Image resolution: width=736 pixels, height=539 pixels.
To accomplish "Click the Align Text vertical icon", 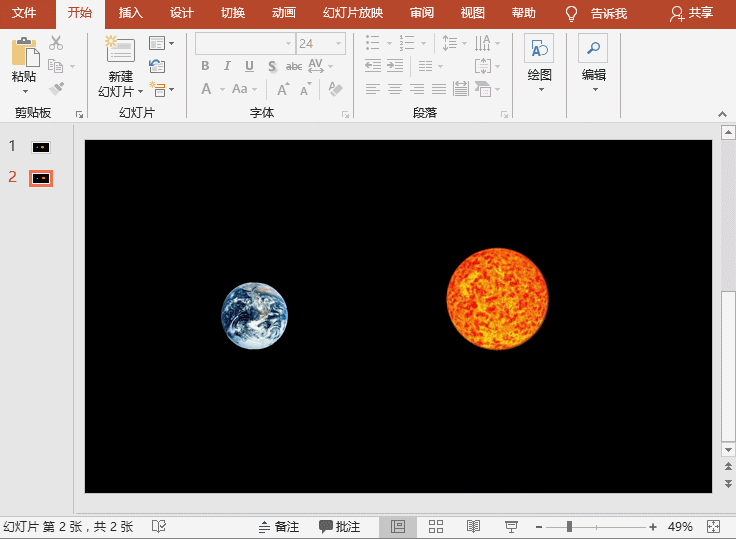I will [x=483, y=66].
